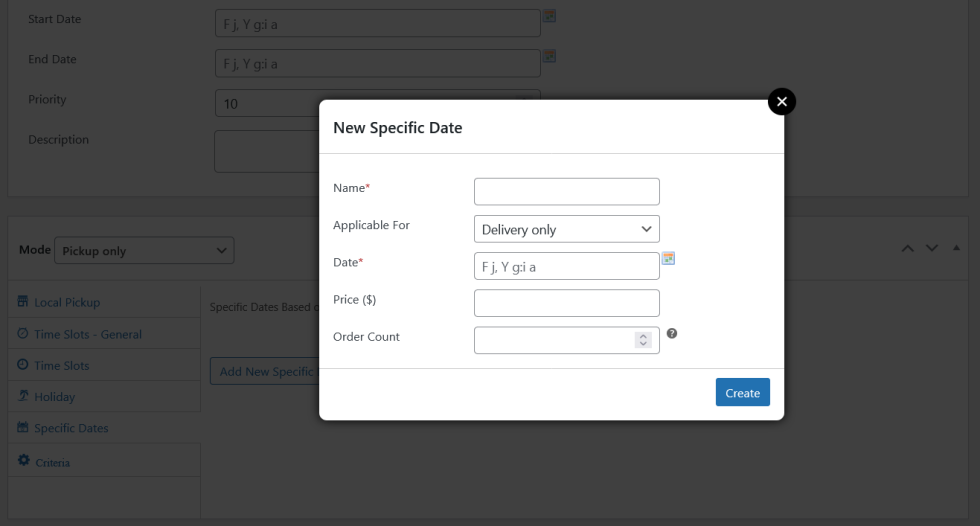Open the Time Slots - General tab

point(88,334)
